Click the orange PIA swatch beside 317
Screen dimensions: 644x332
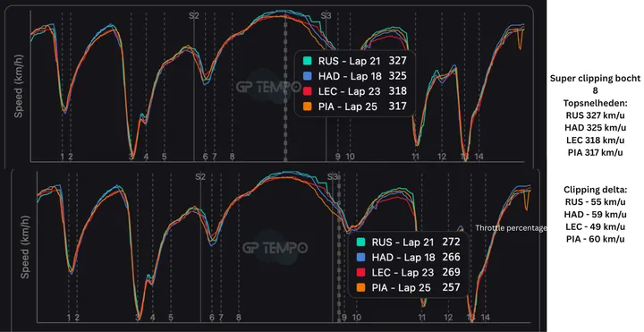click(307, 106)
